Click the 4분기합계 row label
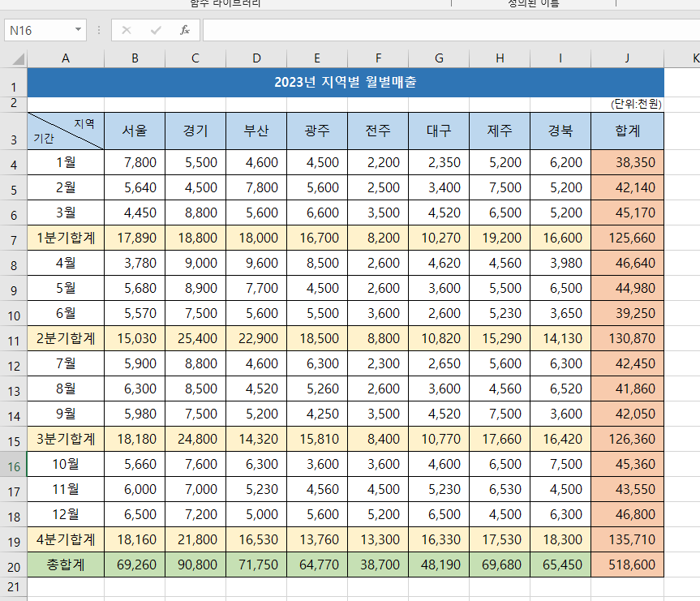Image resolution: width=700 pixels, height=601 pixels. (66, 539)
